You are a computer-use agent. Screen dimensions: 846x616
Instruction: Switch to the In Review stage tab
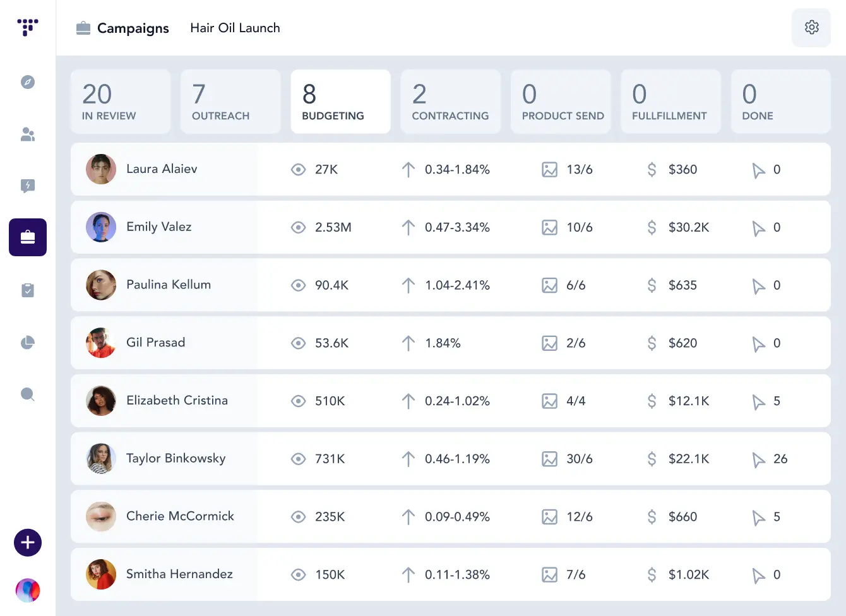(x=121, y=102)
